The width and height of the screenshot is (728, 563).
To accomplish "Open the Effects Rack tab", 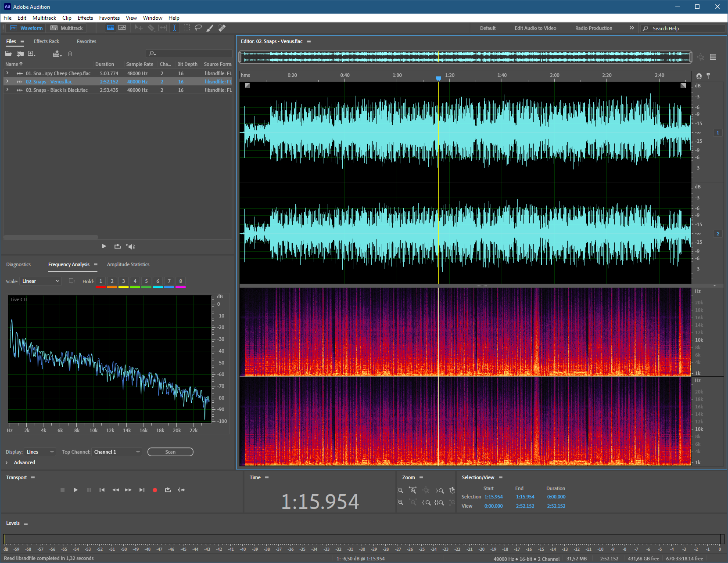I will click(47, 41).
